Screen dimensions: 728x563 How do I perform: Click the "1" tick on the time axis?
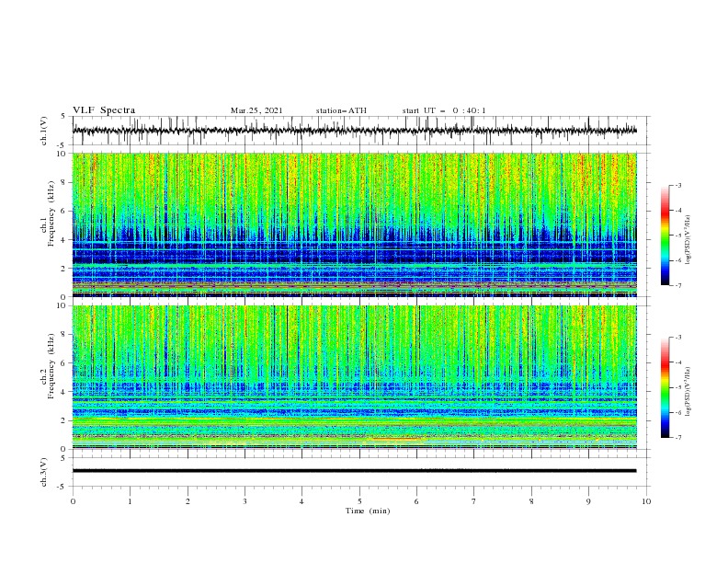pyautogui.click(x=130, y=501)
